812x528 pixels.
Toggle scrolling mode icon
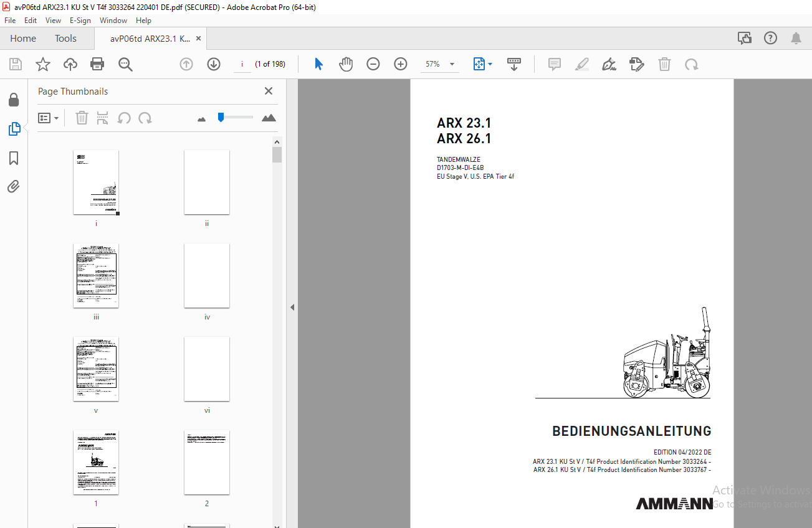(x=514, y=64)
